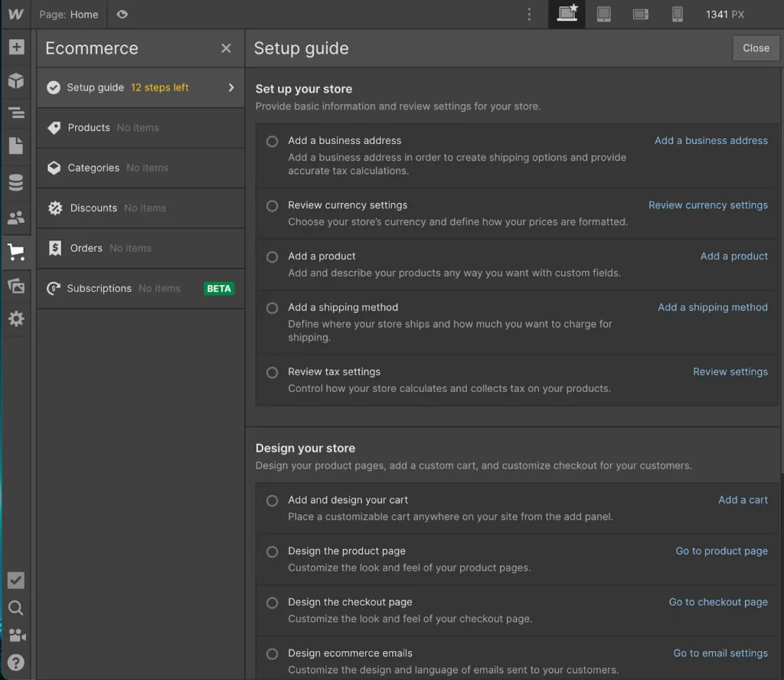
Task: Toggle preview mode with the eye icon
Action: pos(121,14)
